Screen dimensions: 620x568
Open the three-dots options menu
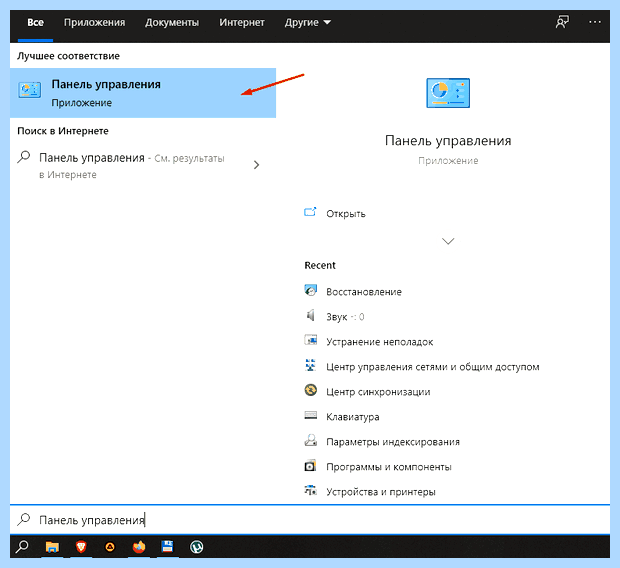coord(595,22)
